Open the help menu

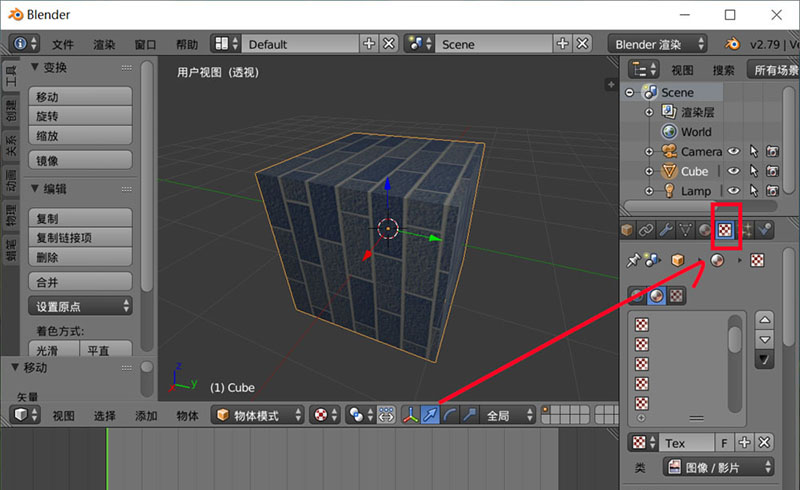coord(187,44)
